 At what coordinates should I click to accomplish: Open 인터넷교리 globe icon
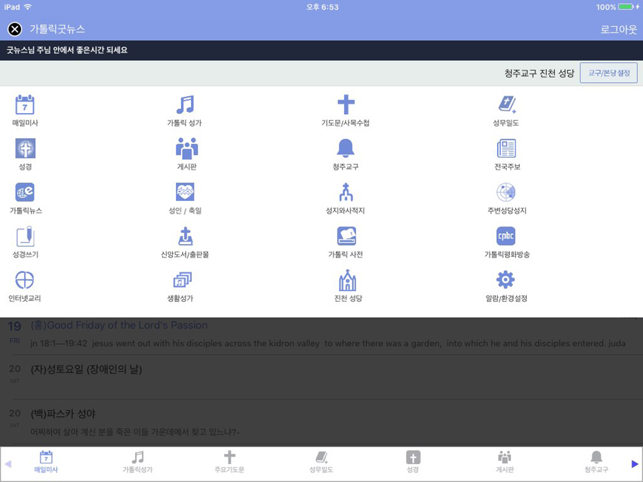pos(25,280)
